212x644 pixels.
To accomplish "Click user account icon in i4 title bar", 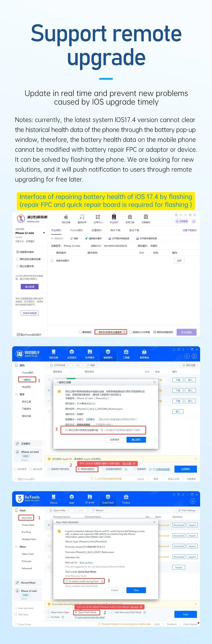I will (x=194, y=356).
